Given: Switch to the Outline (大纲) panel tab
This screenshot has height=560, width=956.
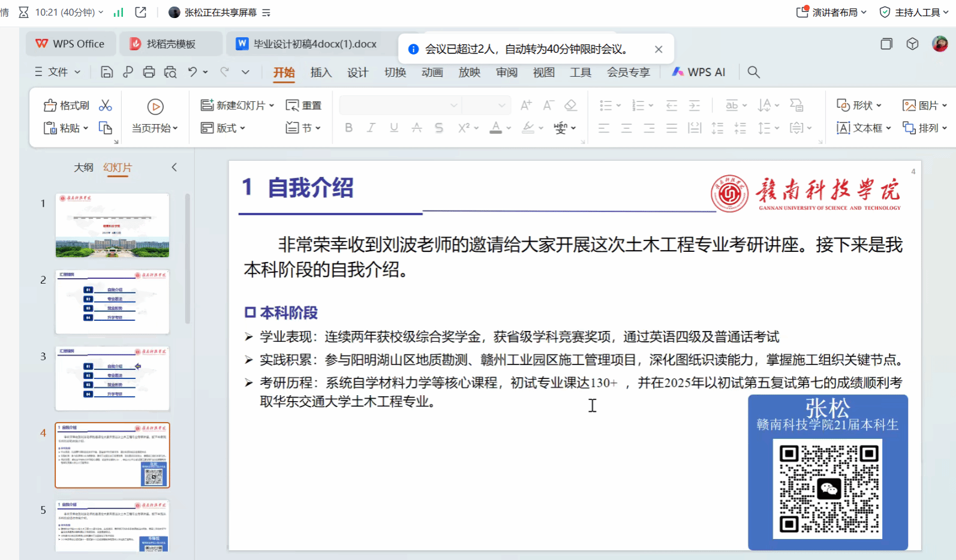Looking at the screenshot, I should click(x=83, y=167).
